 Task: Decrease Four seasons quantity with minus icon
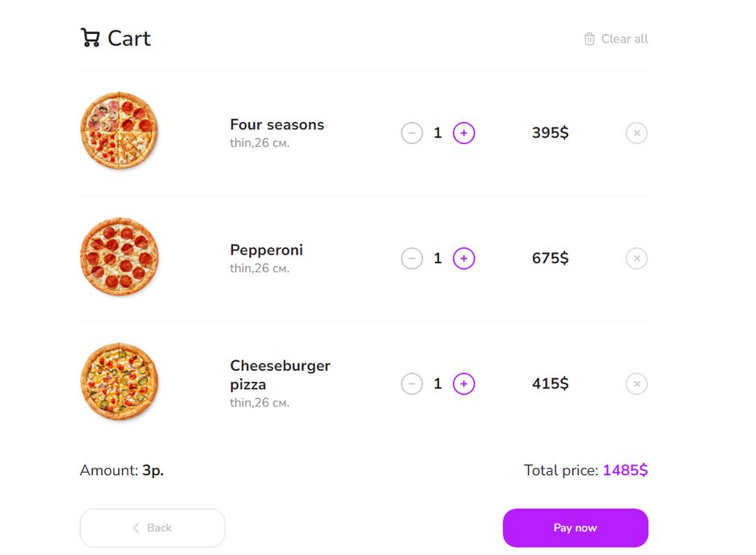click(412, 133)
